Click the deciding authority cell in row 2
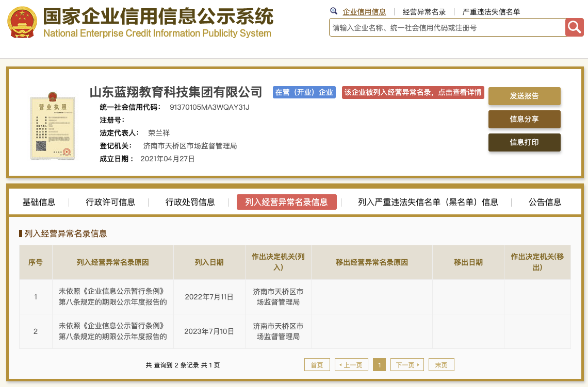 tap(278, 331)
